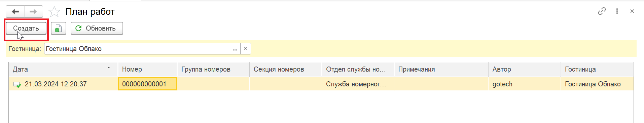
Task: Go forward with the right arrow
Action: tap(33, 12)
